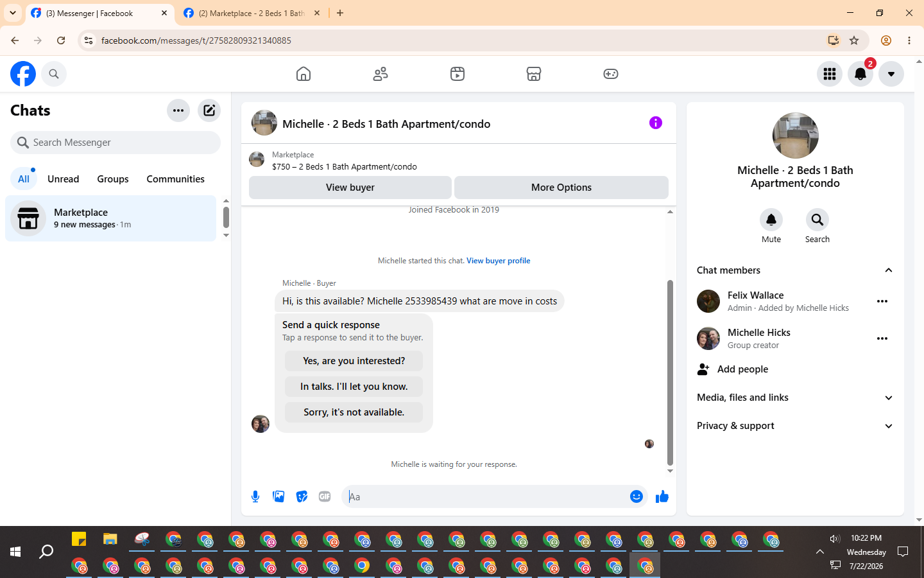This screenshot has height=578, width=924.
Task: Send quick response "Sorry, it's not available."
Action: coord(354,412)
